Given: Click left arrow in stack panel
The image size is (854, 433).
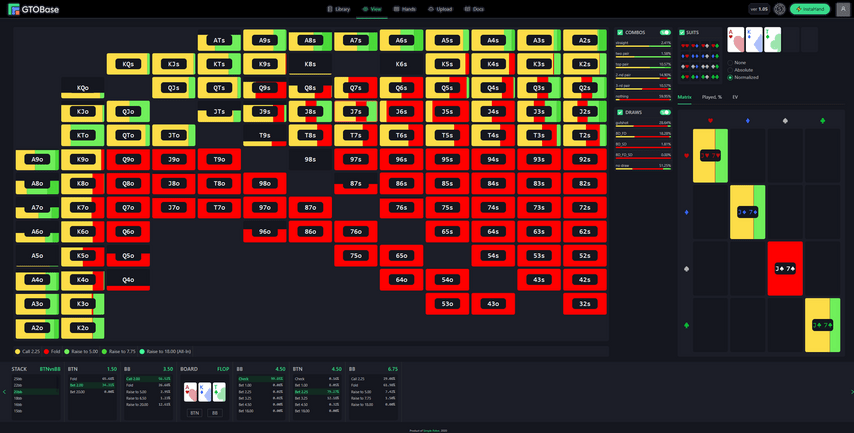Looking at the screenshot, I should pos(4,392).
